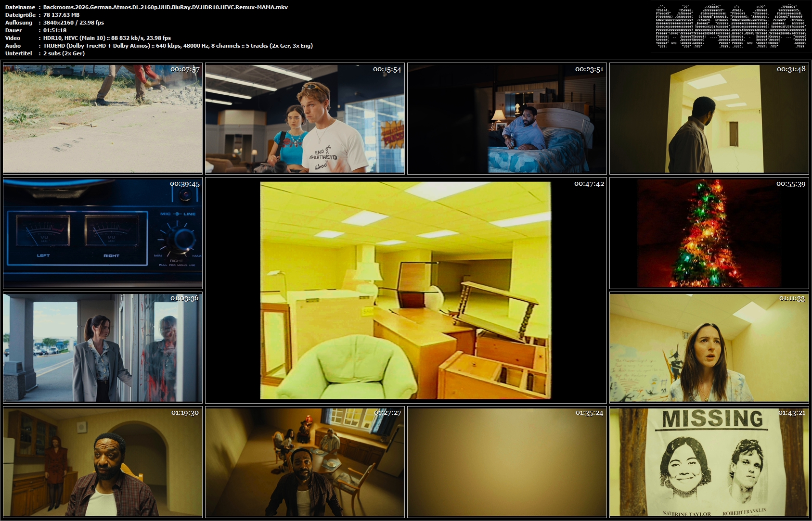
Task: Click the Auflösung label
Action: pos(19,23)
